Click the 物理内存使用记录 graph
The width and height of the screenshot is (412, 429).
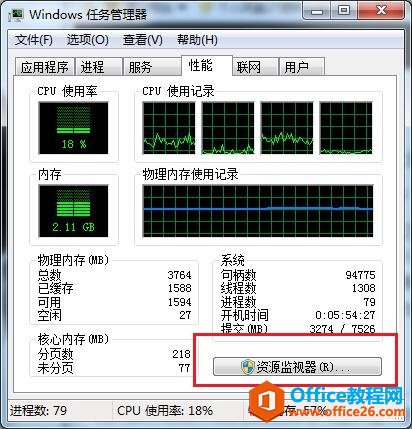[x=258, y=211]
